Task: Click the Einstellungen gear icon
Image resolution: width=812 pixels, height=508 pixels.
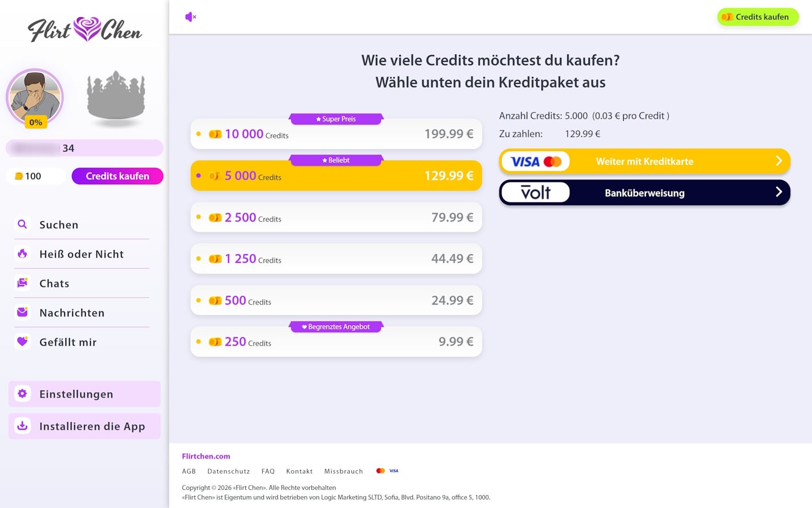Action: [23, 393]
